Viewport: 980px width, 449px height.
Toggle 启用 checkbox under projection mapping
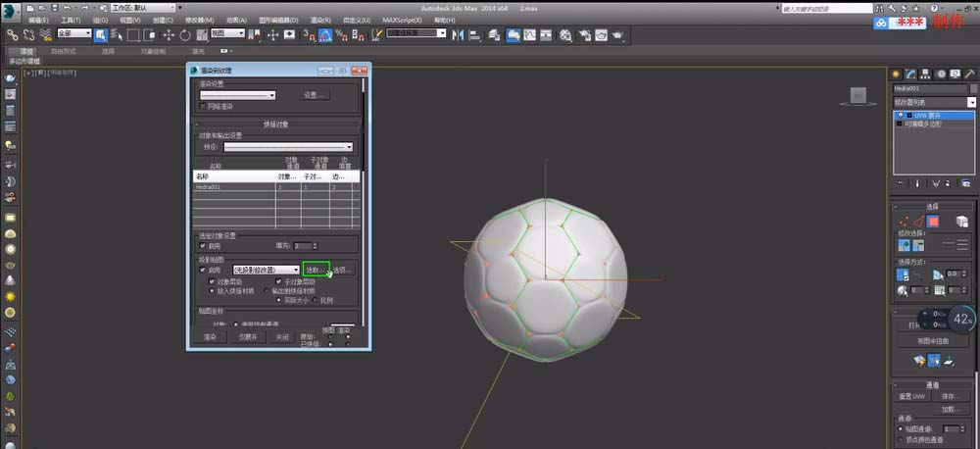[x=203, y=269]
